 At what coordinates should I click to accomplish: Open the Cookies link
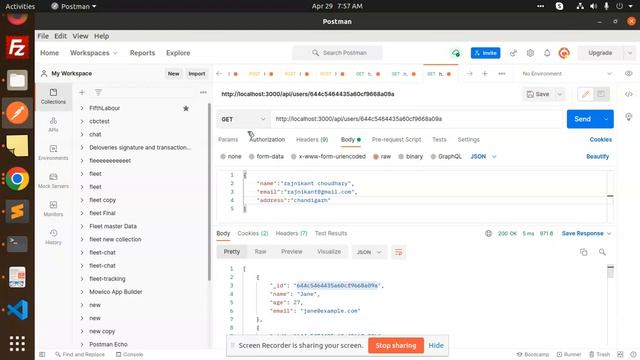(600, 140)
